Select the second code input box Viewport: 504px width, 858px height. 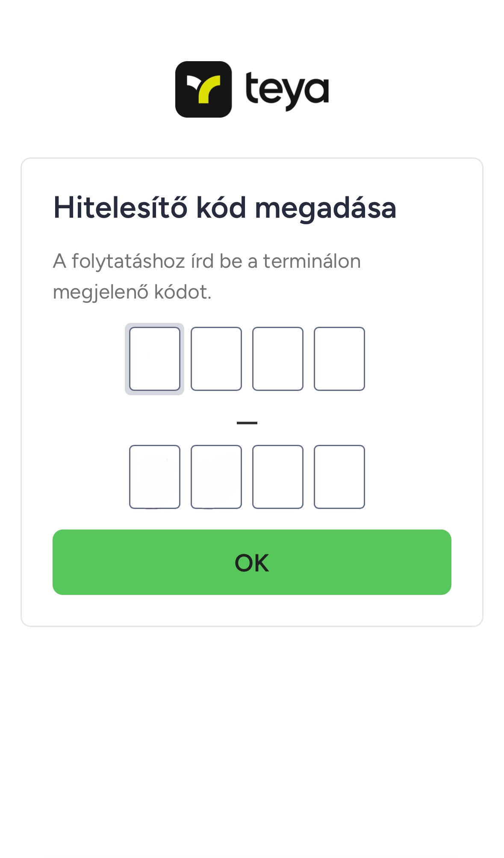(216, 359)
